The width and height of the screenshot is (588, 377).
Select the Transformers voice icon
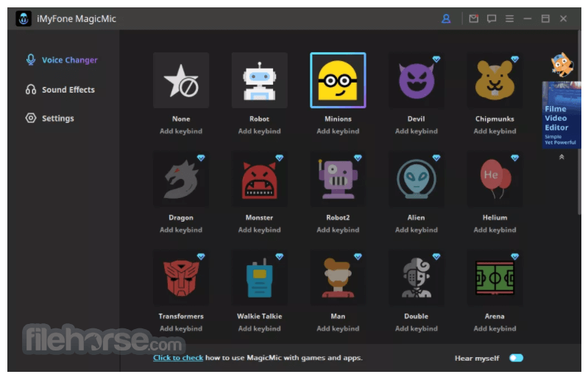click(x=181, y=278)
